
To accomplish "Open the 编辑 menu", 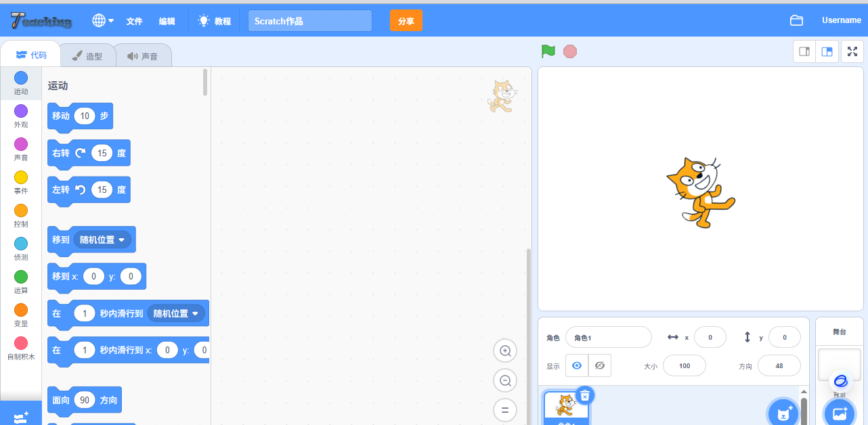I will click(x=167, y=21).
